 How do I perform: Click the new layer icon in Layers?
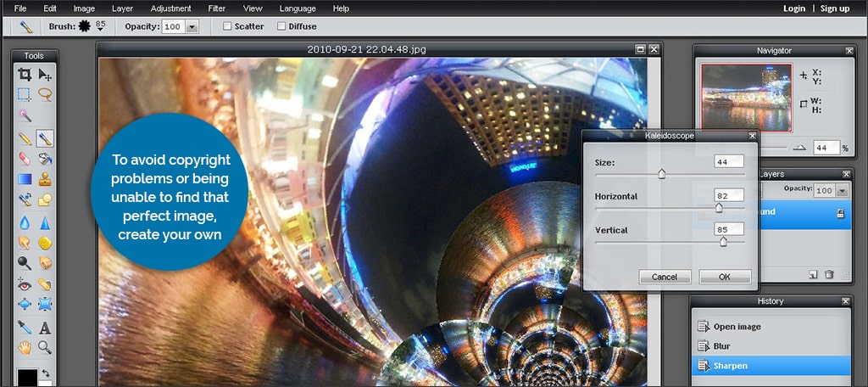click(813, 274)
